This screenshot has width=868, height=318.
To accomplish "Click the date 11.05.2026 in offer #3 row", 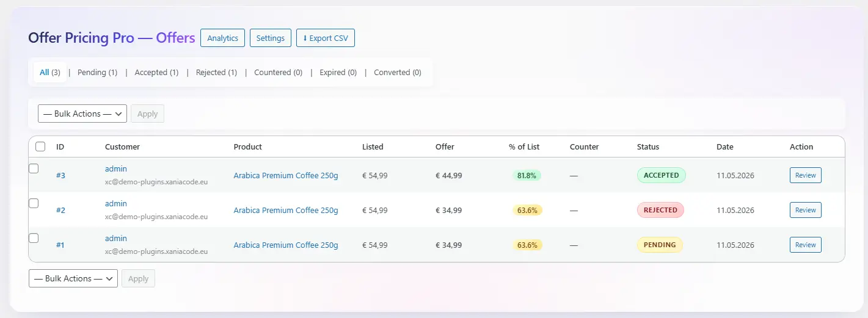I will [735, 175].
